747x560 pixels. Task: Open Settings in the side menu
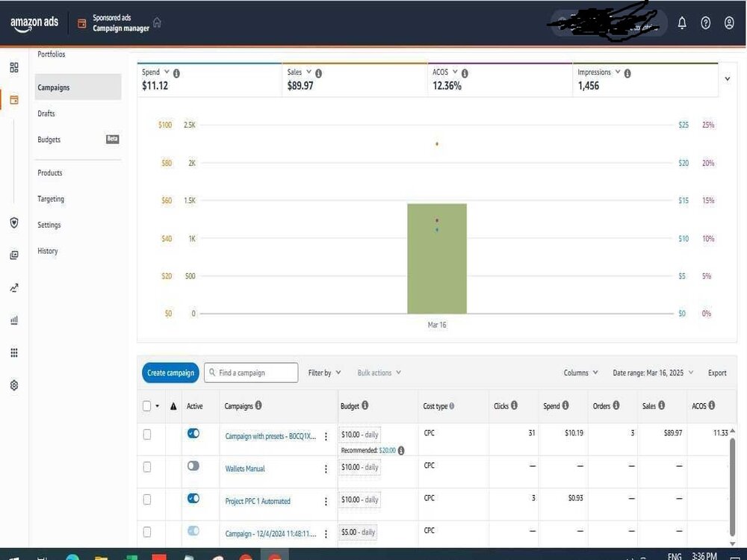tap(49, 225)
